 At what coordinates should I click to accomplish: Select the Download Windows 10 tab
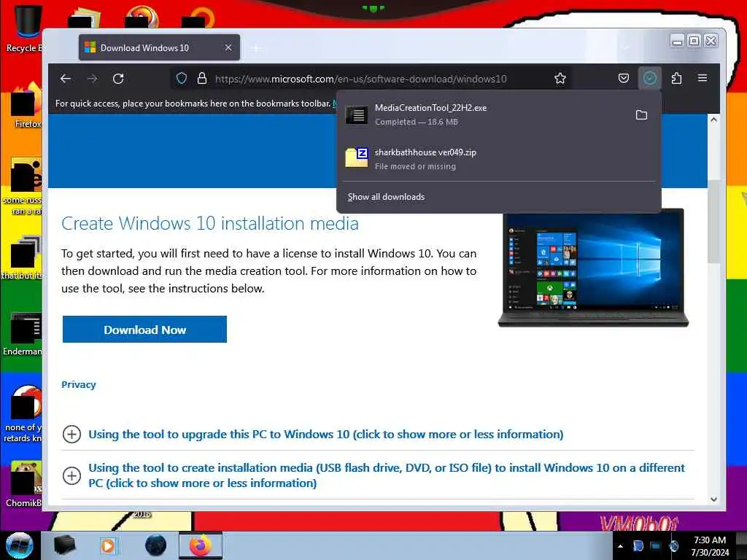(x=159, y=47)
